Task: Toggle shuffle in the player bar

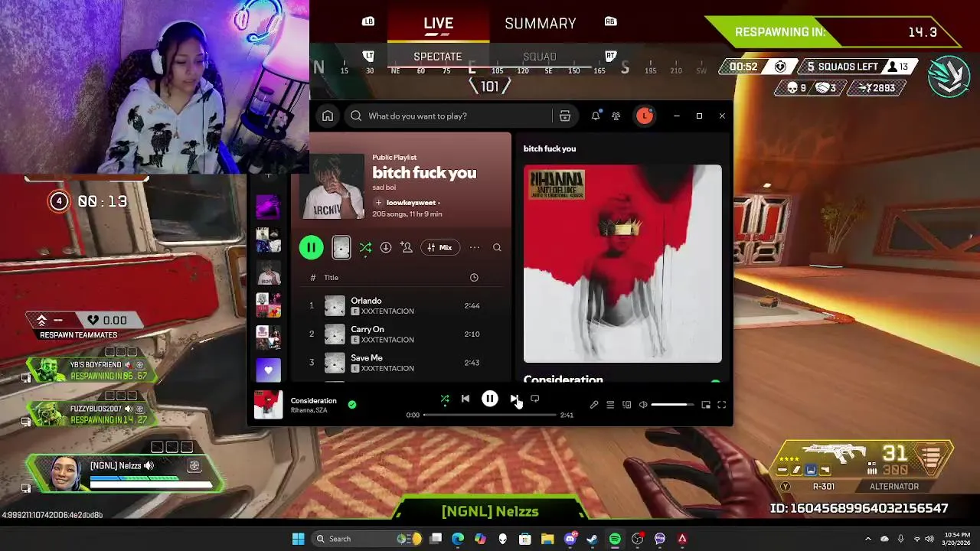Action: 445,399
